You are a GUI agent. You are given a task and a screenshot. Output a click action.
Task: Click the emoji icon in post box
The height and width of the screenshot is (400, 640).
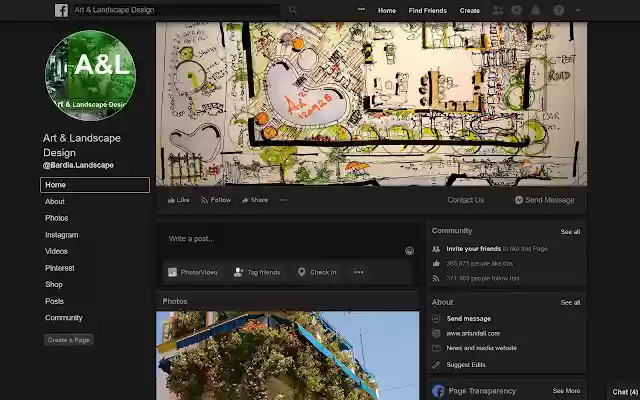[409, 251]
